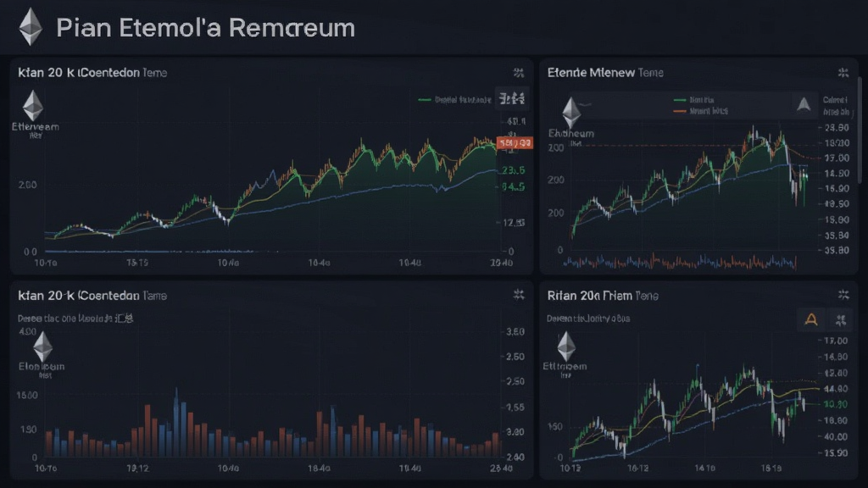Click the vertical scrollbar at the right edge
The width and height of the screenshot is (868, 488).
coord(860,130)
